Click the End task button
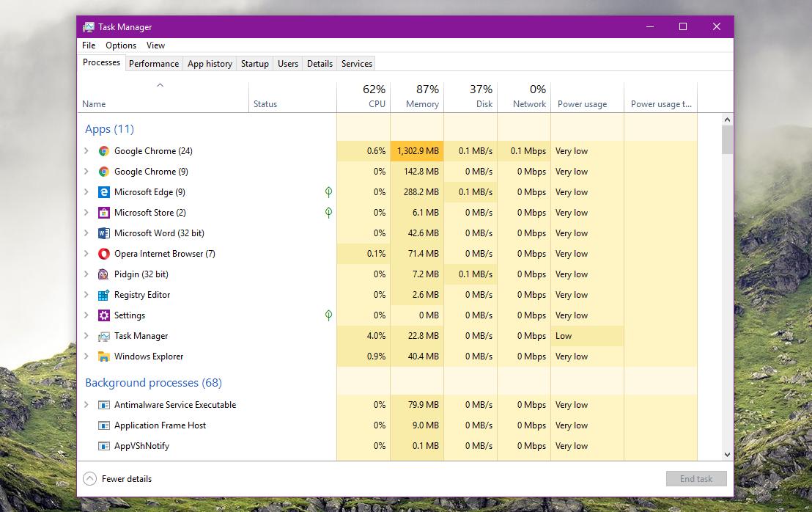Viewport: 812px width, 512px height. coord(696,479)
